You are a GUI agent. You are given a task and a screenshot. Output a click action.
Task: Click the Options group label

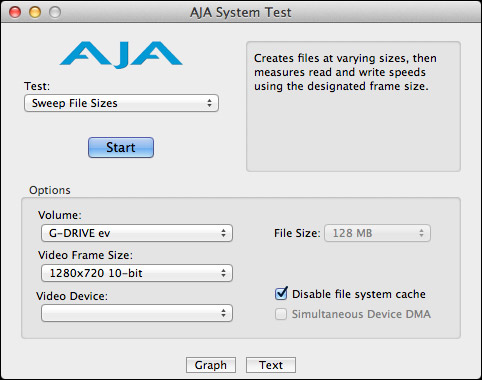pyautogui.click(x=50, y=190)
